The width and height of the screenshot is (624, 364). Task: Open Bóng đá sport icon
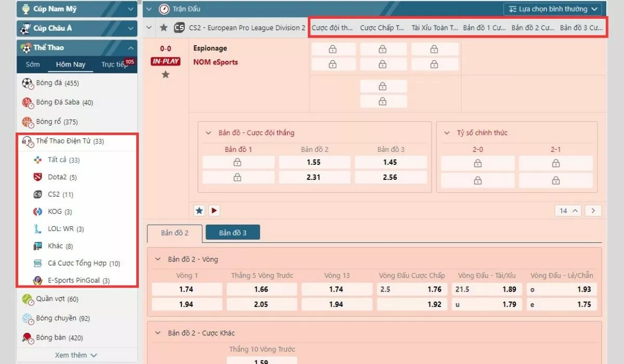[x=28, y=83]
